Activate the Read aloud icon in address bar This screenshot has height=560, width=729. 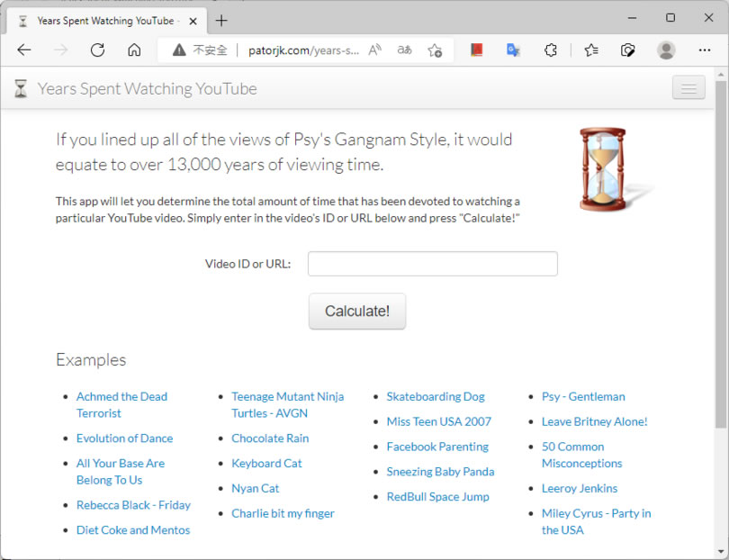click(x=374, y=50)
